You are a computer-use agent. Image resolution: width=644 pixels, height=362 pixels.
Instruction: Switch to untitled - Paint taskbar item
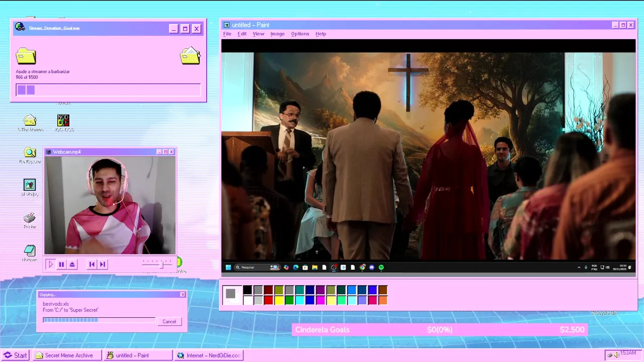(x=138, y=355)
